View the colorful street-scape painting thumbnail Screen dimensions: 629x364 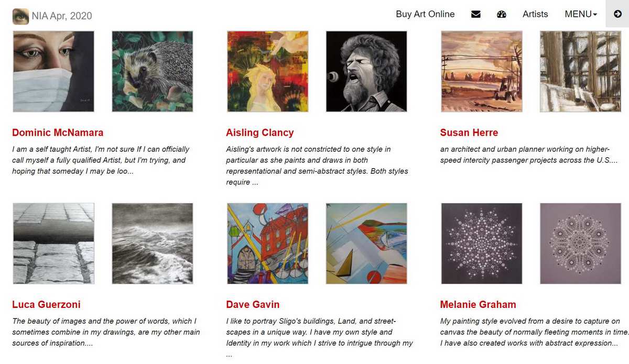pyautogui.click(x=268, y=243)
